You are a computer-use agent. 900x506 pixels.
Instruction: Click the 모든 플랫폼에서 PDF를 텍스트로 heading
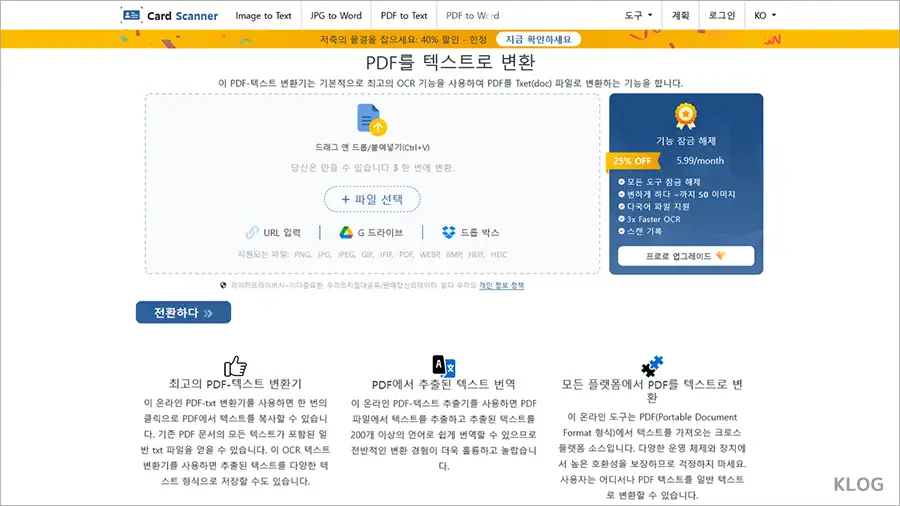652,390
